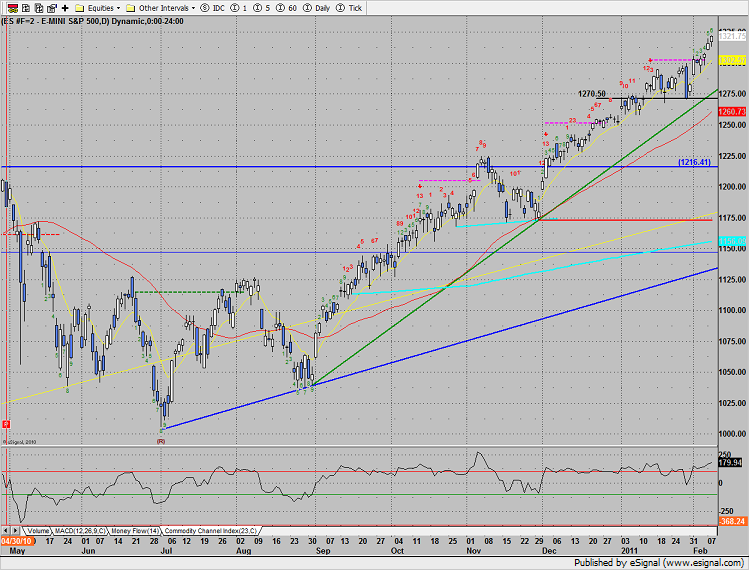Open the MACD(12,26,9,C) study tab
The height and width of the screenshot is (570, 749).
(x=79, y=530)
